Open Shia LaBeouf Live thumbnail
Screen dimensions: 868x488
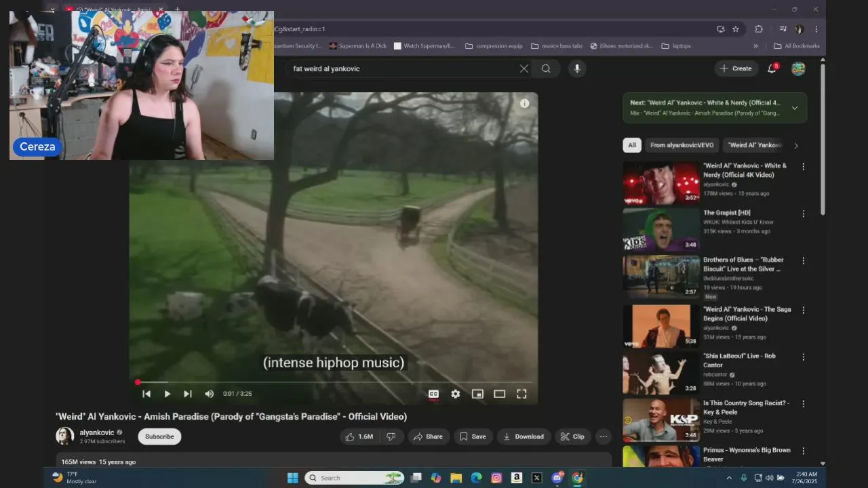click(x=661, y=373)
